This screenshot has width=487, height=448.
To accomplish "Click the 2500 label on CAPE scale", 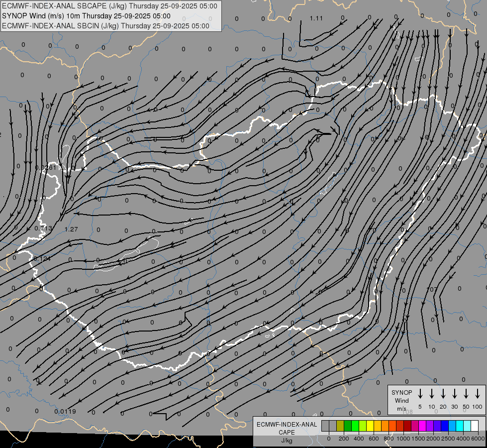I will coord(448,439).
